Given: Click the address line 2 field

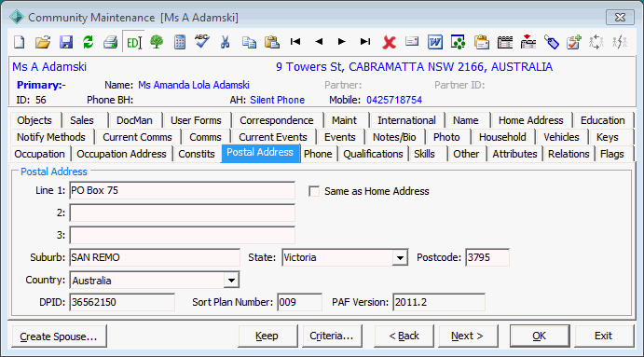Looking at the screenshot, I should click(182, 213).
